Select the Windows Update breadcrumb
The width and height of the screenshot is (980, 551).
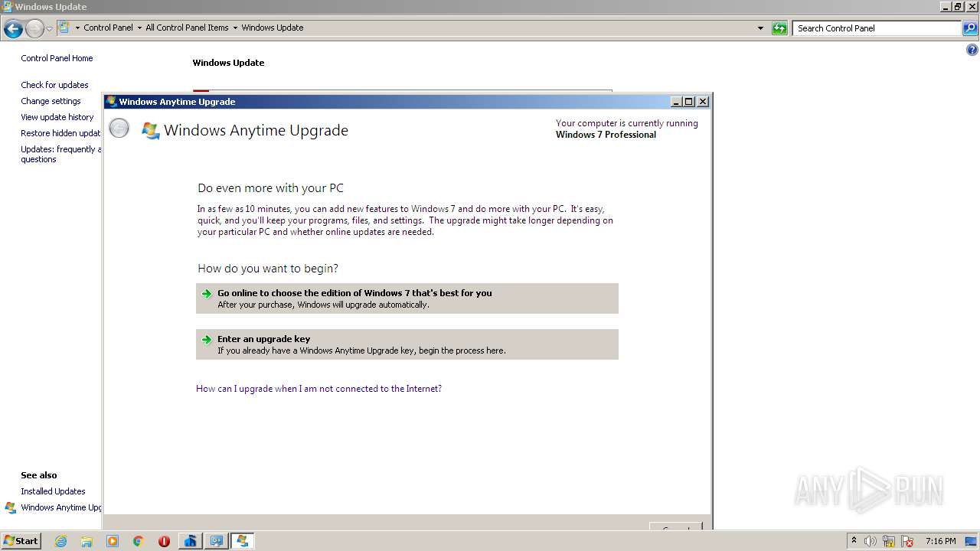pos(273,28)
